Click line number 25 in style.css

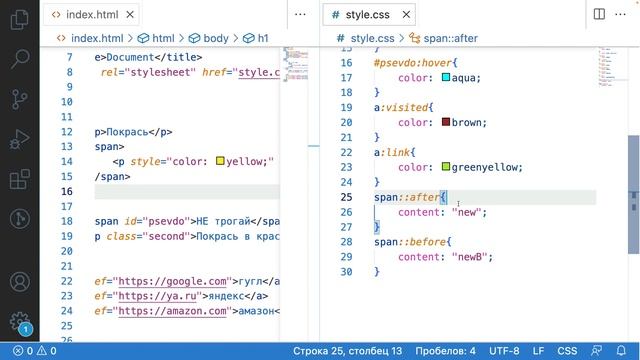[x=346, y=197]
